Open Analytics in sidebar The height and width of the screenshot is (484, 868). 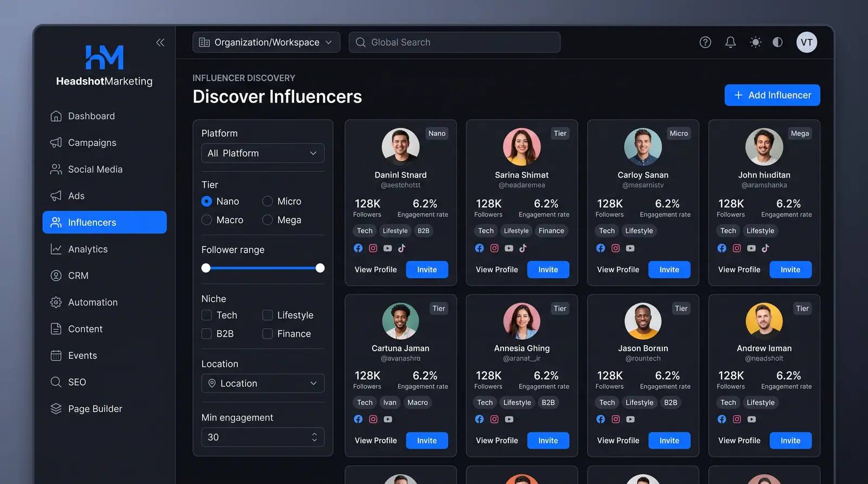click(105, 249)
